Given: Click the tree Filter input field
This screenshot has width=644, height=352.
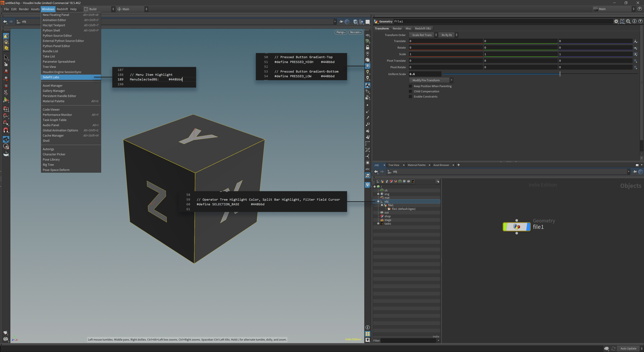Looking at the screenshot, I should tap(409, 340).
